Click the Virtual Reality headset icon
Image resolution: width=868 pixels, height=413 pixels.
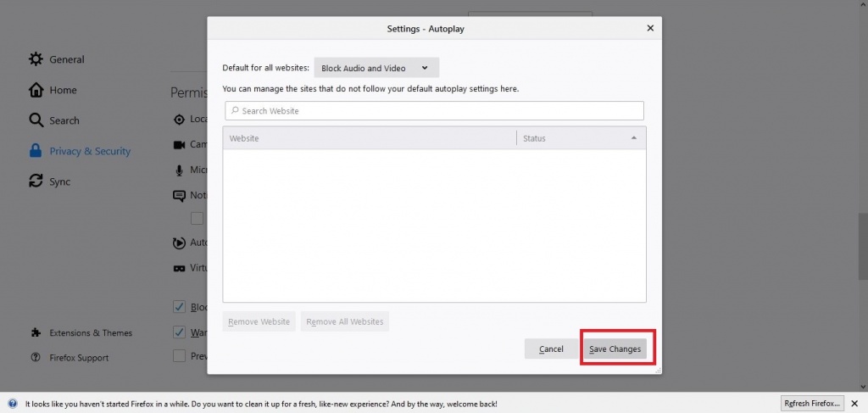point(180,268)
